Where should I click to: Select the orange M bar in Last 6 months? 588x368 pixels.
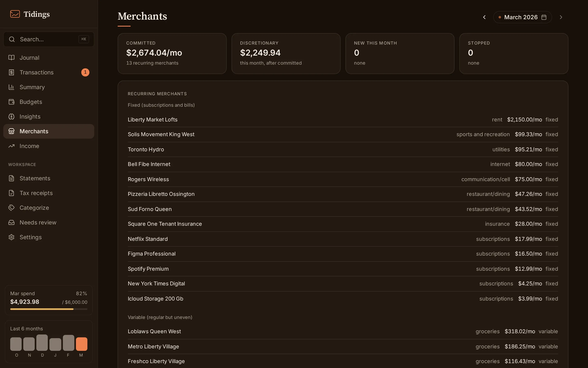pos(81,344)
